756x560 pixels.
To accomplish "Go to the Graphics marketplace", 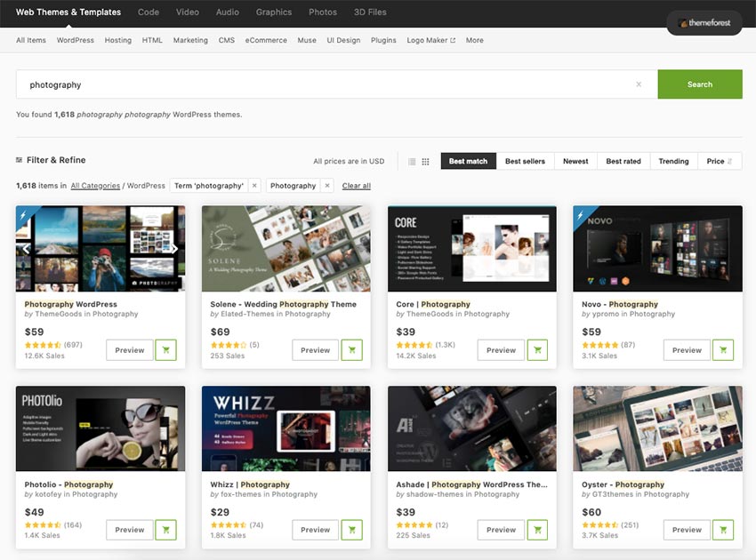I will click(x=274, y=12).
